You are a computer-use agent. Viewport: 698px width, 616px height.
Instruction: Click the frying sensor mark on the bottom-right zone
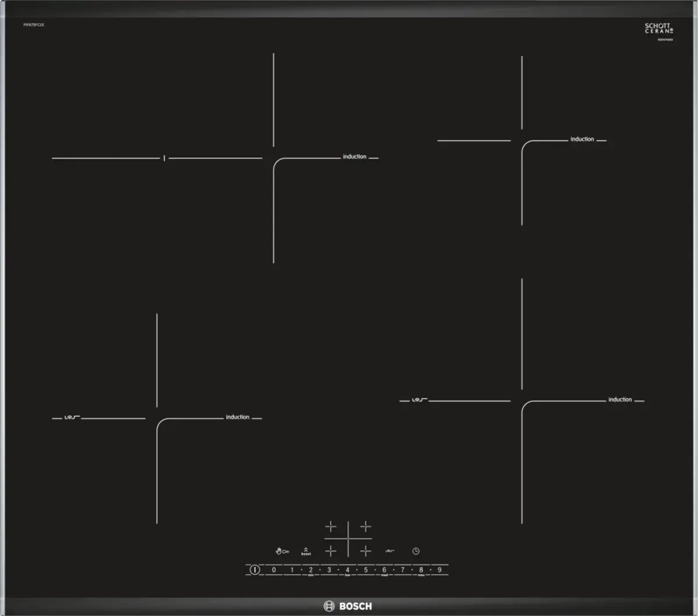tap(419, 400)
